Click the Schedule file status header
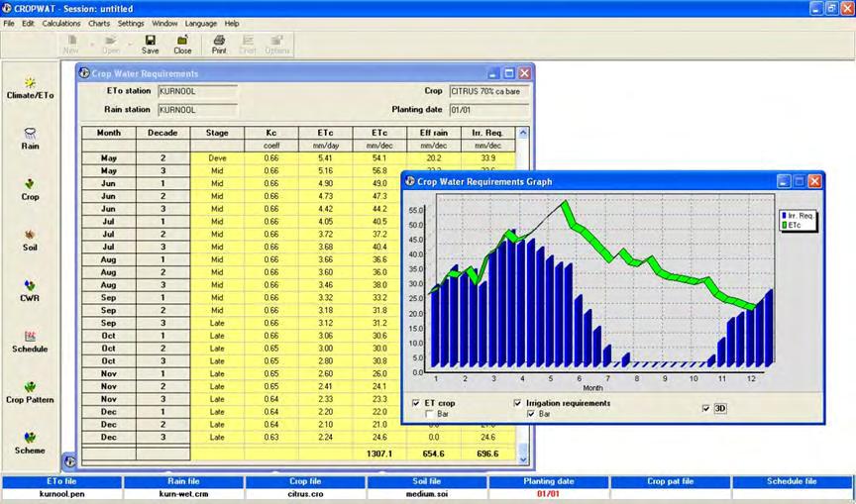Viewport: 856px width, 504px height. pyautogui.click(x=793, y=481)
